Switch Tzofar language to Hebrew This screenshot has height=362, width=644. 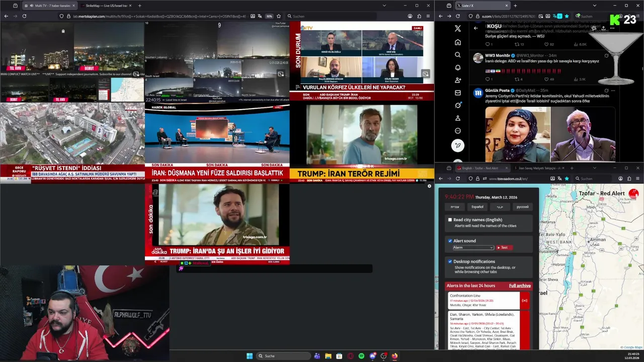click(455, 207)
